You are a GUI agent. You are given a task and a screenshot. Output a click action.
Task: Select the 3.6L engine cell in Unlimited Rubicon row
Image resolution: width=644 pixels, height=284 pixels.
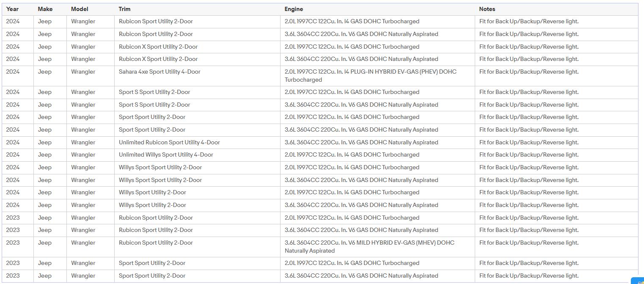[x=361, y=143]
